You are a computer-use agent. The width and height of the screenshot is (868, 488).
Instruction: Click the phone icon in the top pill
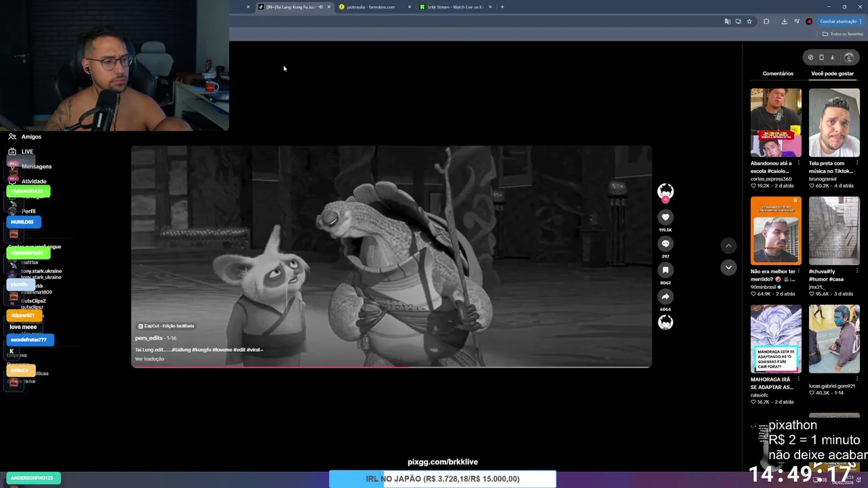[821, 58]
